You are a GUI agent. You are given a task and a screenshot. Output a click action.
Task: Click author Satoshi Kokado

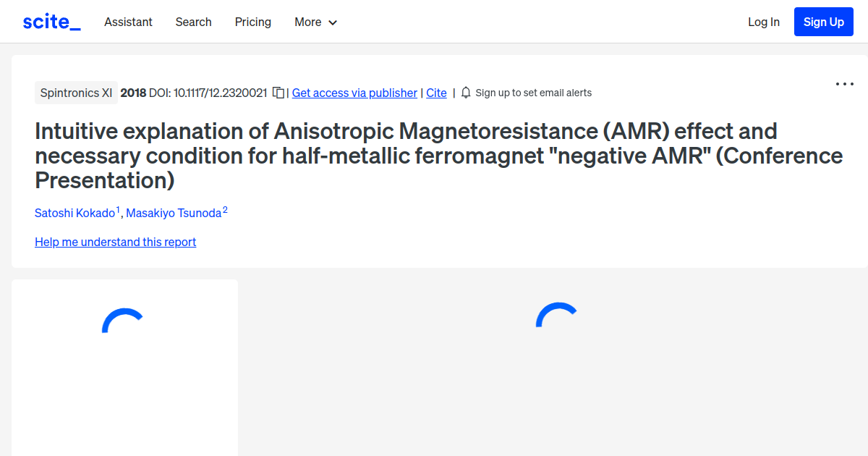coord(75,213)
